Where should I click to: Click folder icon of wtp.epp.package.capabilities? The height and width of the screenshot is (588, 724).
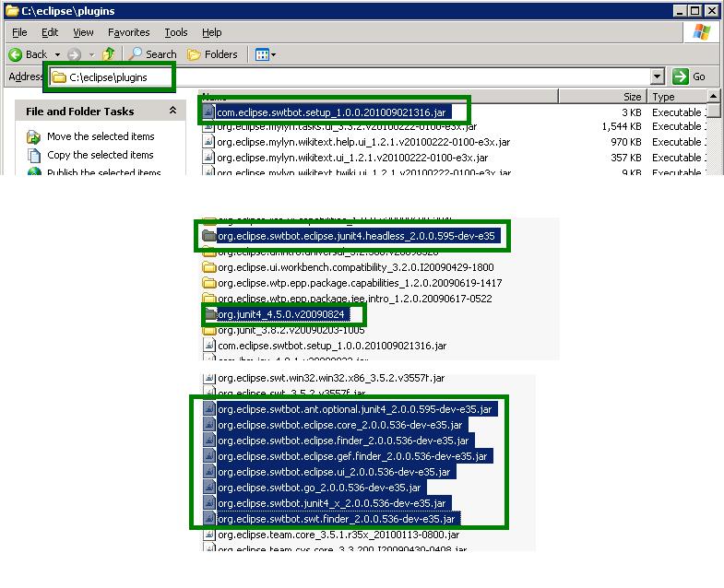209,283
